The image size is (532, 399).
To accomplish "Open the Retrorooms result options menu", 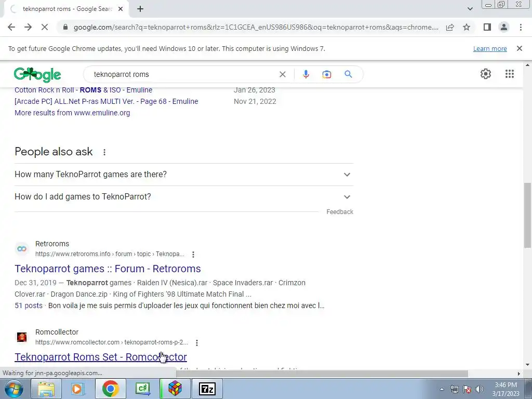I will (193, 254).
